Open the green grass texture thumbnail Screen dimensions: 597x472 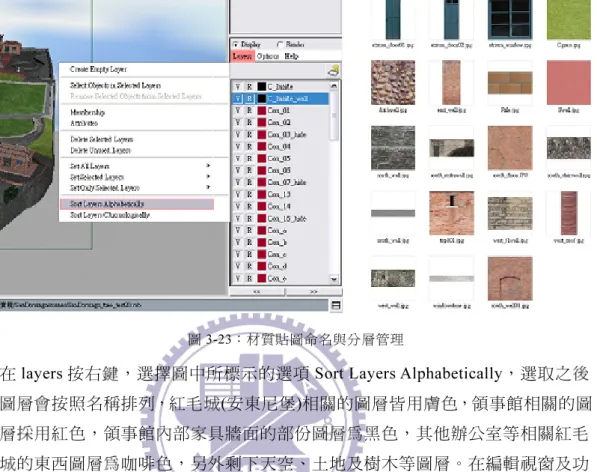pyautogui.click(x=568, y=19)
